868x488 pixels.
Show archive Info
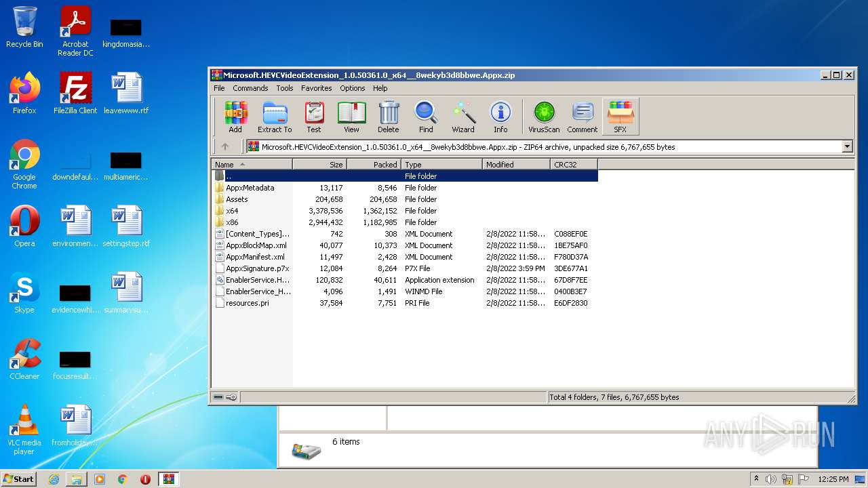[500, 117]
